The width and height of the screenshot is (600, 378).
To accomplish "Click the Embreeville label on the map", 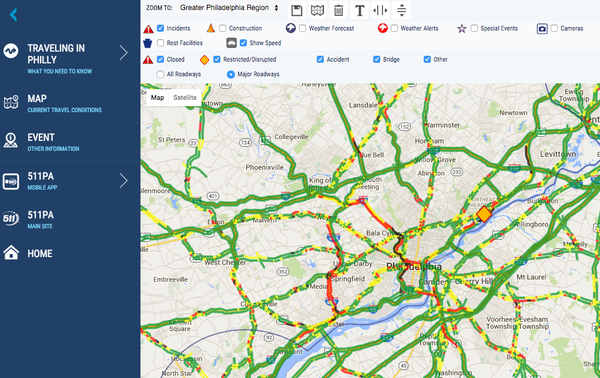I will (171, 279).
